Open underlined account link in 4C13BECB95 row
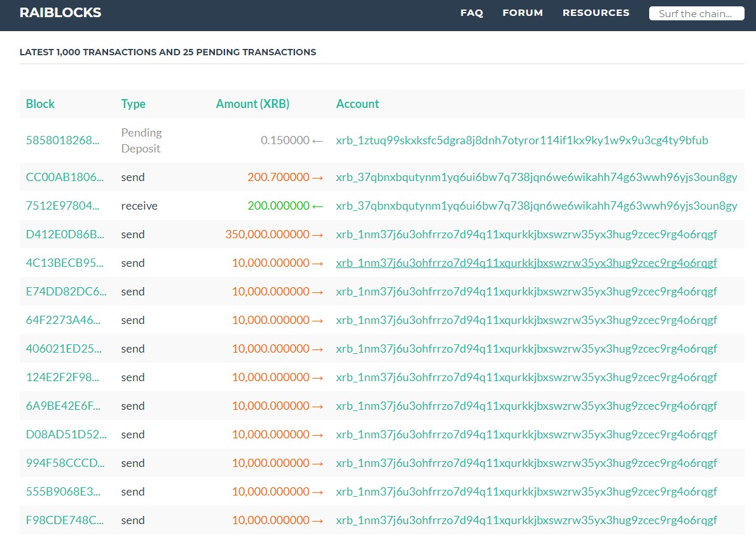This screenshot has height=540, width=756. point(526,262)
